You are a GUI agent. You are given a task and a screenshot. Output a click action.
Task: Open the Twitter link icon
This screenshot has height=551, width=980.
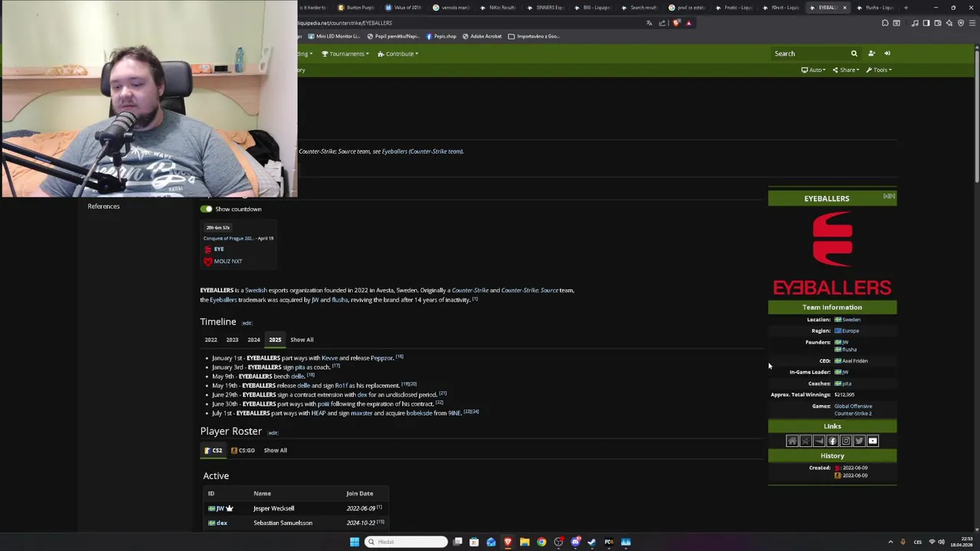[x=859, y=441]
